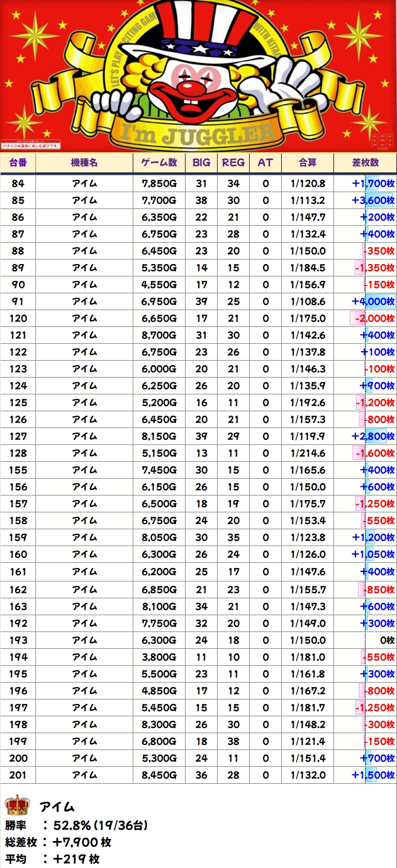Screen dimensions: 397x868
Task: Click the BIG column header
Action: coord(201,162)
